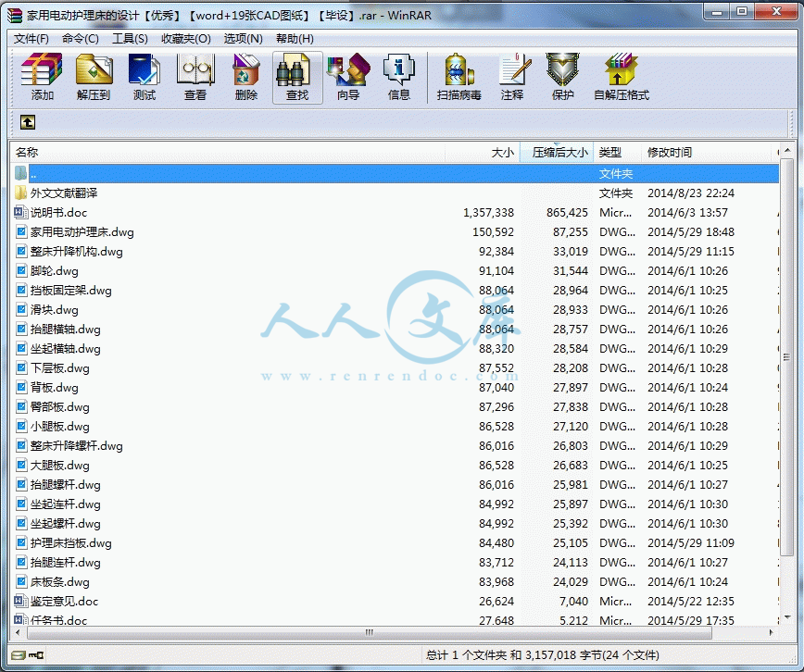Click the vertical scrollbar up arrow
Image resolution: width=804 pixels, height=672 pixels.
pyautogui.click(x=787, y=151)
